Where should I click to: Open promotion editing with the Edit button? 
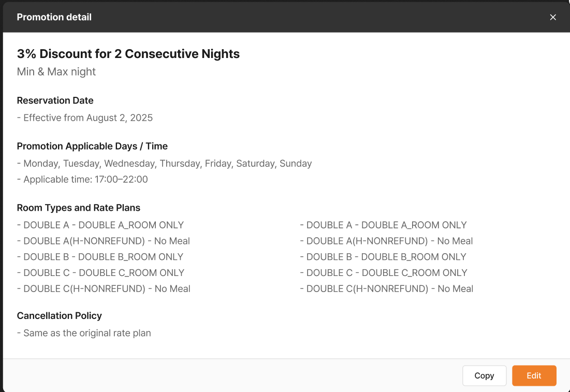pyautogui.click(x=534, y=376)
